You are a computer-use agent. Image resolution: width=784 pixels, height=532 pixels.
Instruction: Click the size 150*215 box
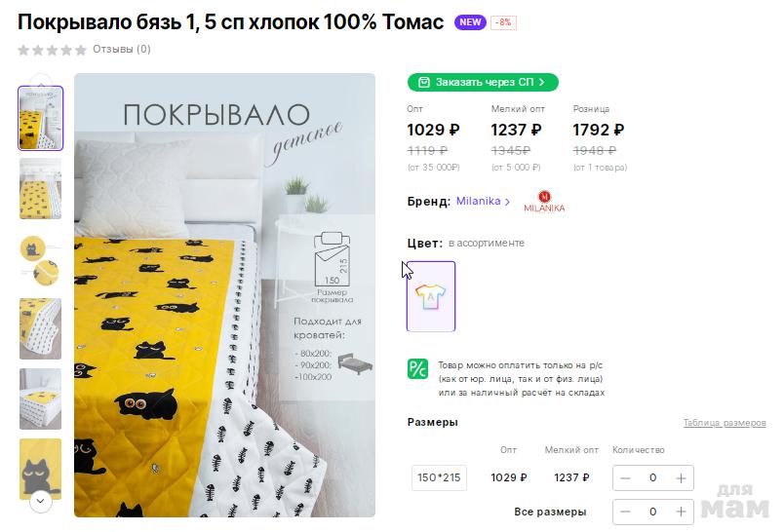[439, 477]
